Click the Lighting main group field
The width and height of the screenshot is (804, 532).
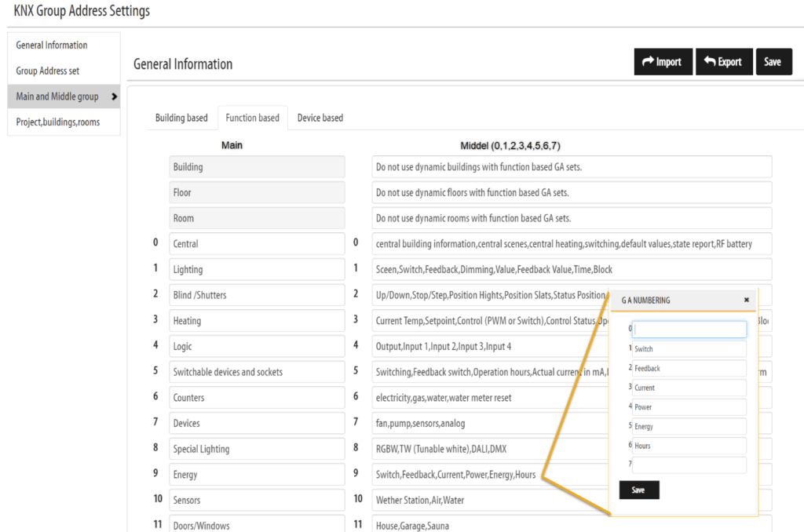(x=257, y=270)
